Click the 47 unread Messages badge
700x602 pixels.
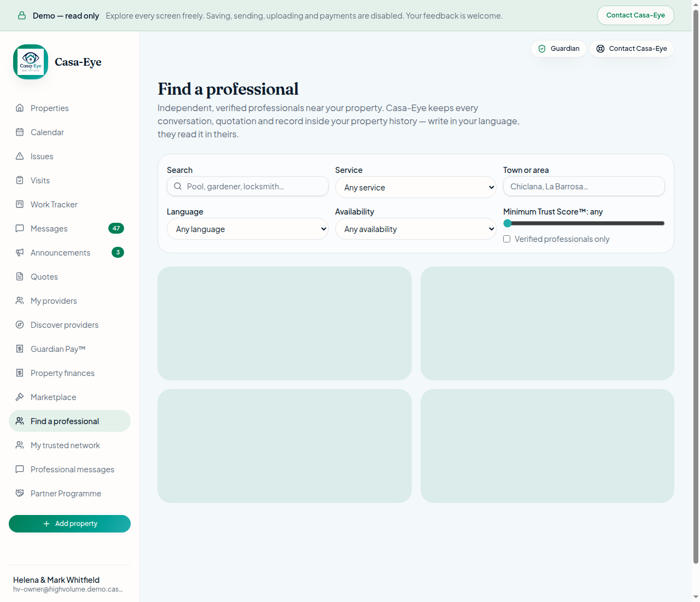116,228
